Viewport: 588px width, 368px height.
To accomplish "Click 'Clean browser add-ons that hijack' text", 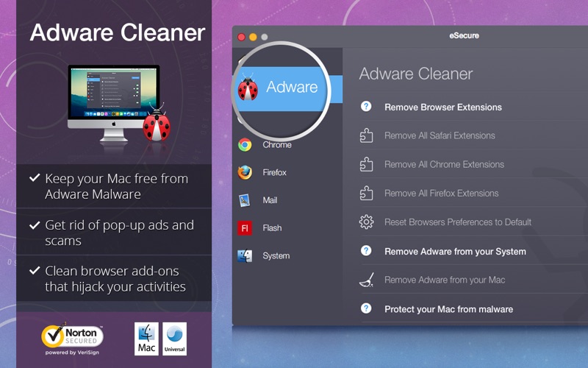I will pyautogui.click(x=115, y=279).
